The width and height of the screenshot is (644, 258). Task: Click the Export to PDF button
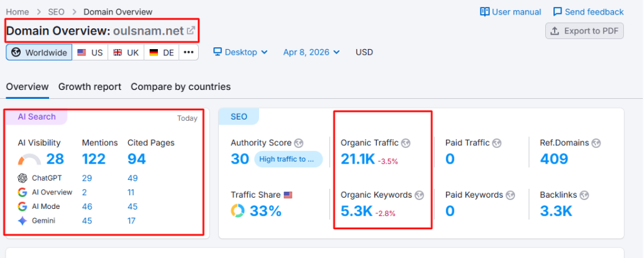584,31
